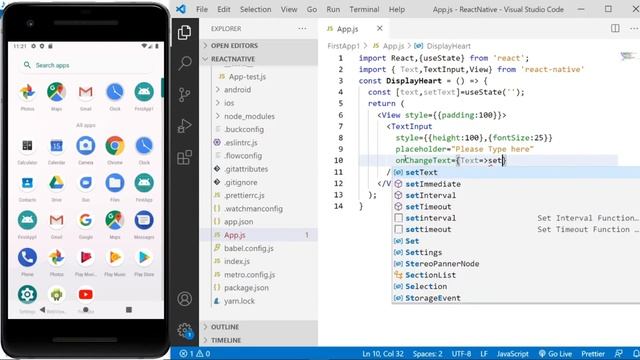Open the Go menu

[311, 9]
